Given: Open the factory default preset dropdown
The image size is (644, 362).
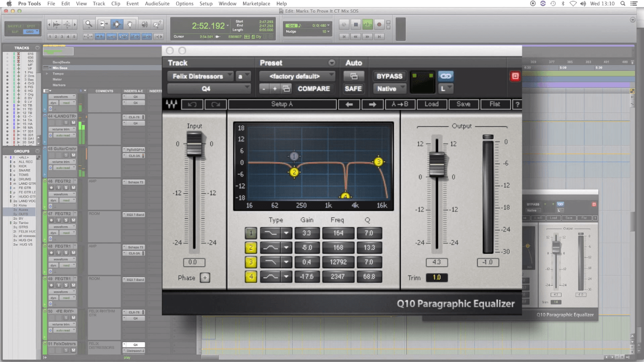Looking at the screenshot, I should [x=297, y=76].
